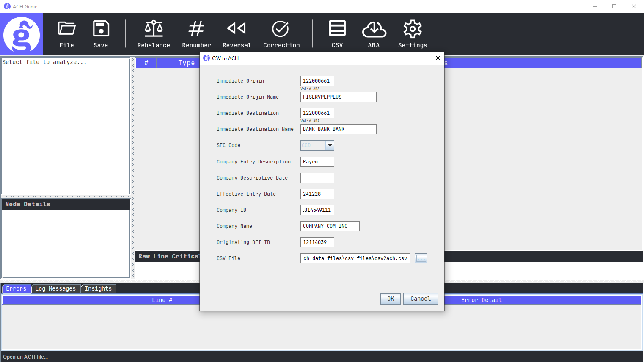Click the Immediate Destination Name field
This screenshot has width=644, height=363.
coord(339,129)
